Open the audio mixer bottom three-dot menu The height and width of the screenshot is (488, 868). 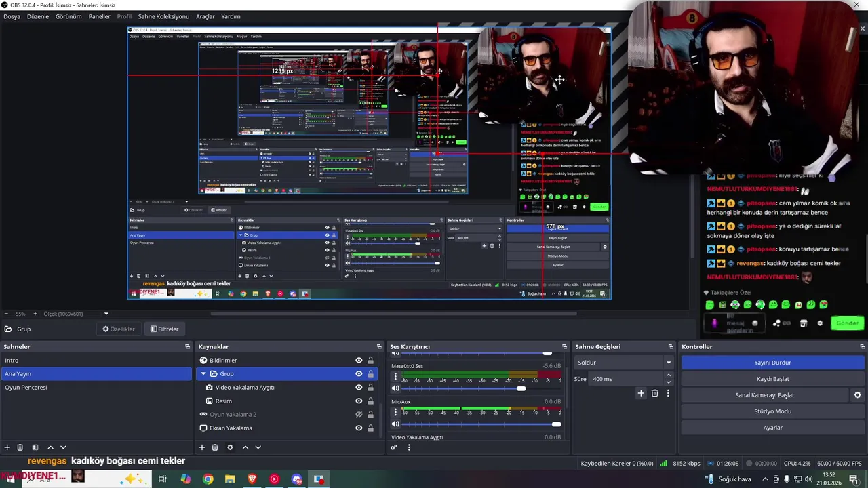pyautogui.click(x=408, y=447)
